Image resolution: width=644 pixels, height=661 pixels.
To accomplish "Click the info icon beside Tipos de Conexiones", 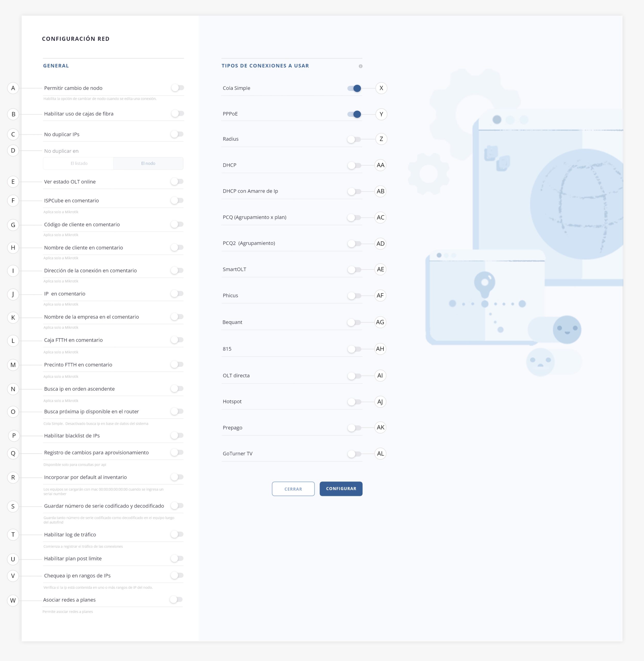I will [360, 66].
